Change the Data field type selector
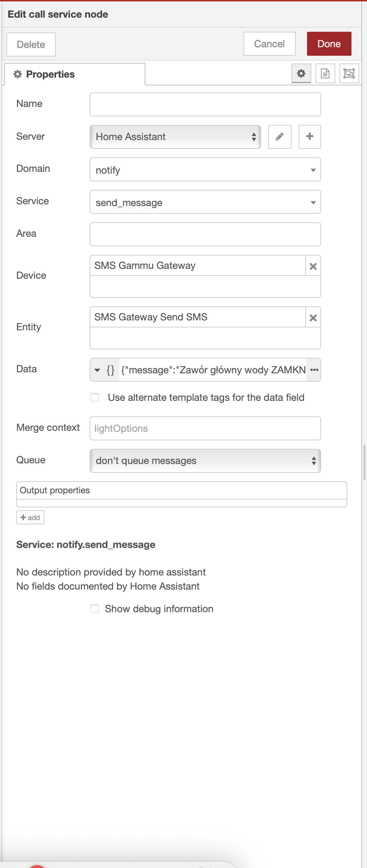The width and height of the screenshot is (367, 868). tap(104, 370)
